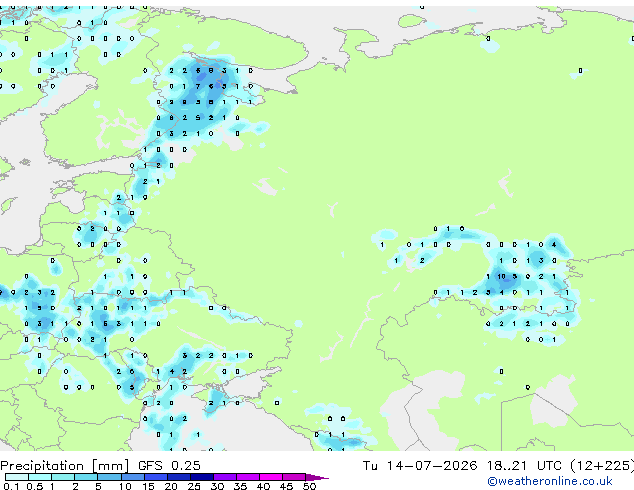This screenshot has width=634, height=490.
Task: Click legend label '0.1'
Action: (x=11, y=486)
